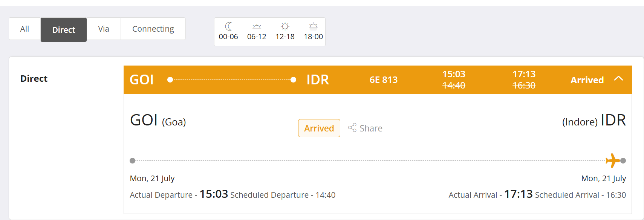644x220 pixels.
Task: Click the Arrived status in the orange header
Action: click(x=587, y=80)
